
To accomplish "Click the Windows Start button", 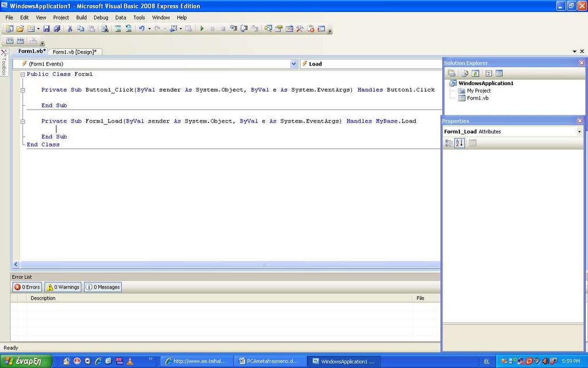I will coord(26,361).
